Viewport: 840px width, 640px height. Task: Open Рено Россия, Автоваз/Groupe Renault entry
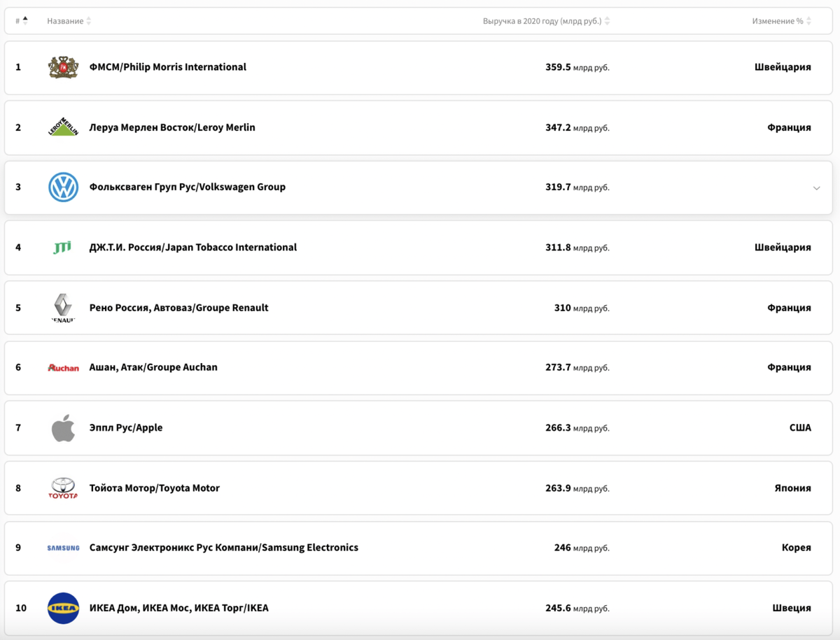click(179, 308)
